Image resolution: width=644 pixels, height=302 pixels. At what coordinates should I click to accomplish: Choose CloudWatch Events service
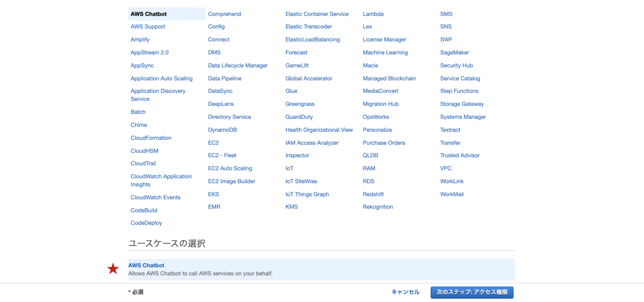[156, 197]
